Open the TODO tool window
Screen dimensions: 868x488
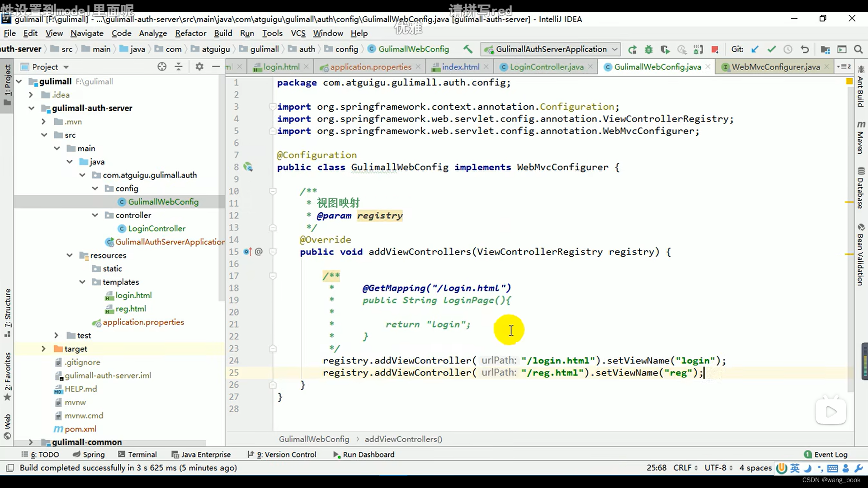[x=40, y=455]
